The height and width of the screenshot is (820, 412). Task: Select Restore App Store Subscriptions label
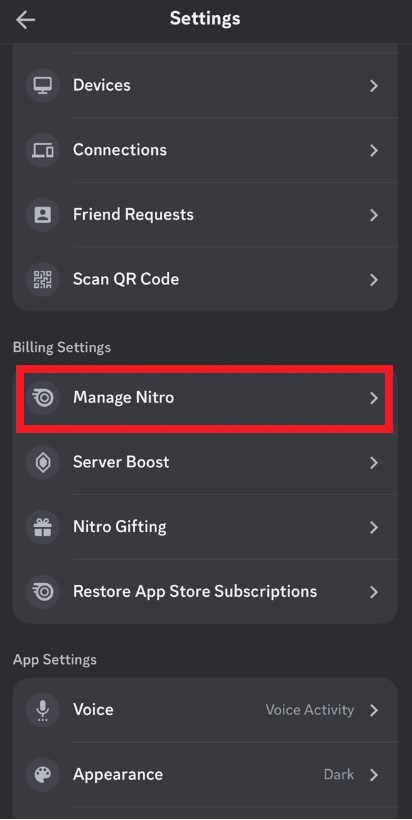[194, 591]
